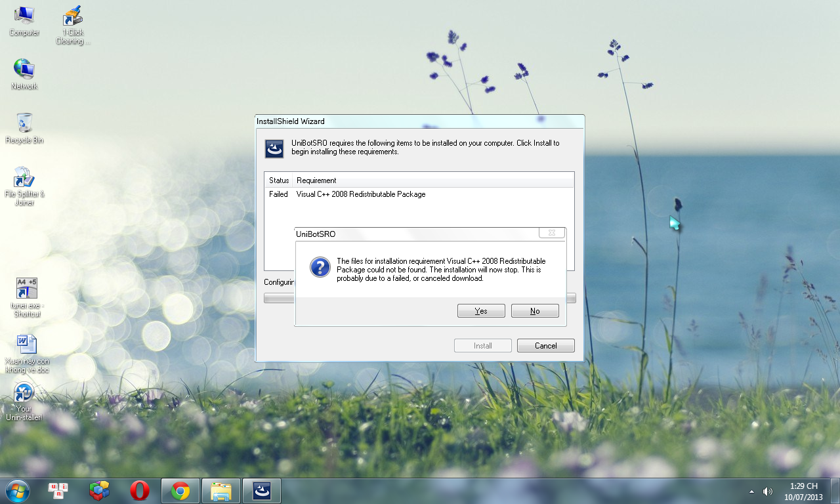Click Cancel in the InstallShield Wizard
Screen dimensions: 840x504
tap(545, 346)
